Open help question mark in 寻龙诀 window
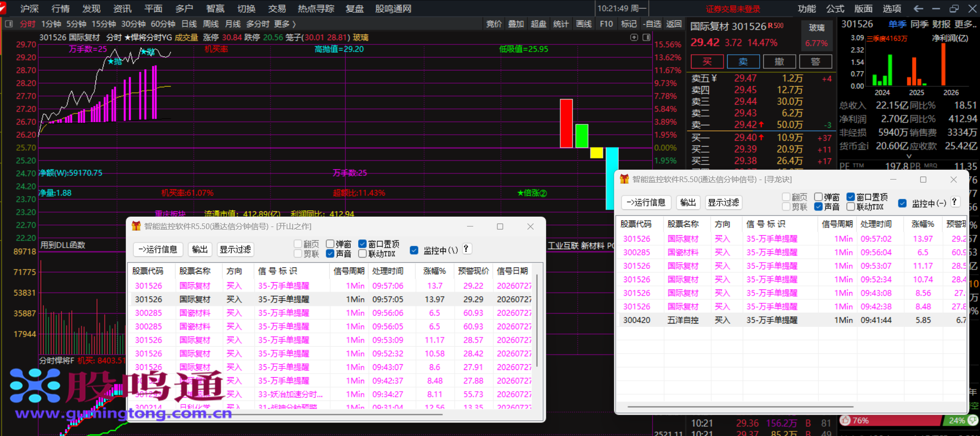Screen dimensions: 980x436 [x=955, y=202]
